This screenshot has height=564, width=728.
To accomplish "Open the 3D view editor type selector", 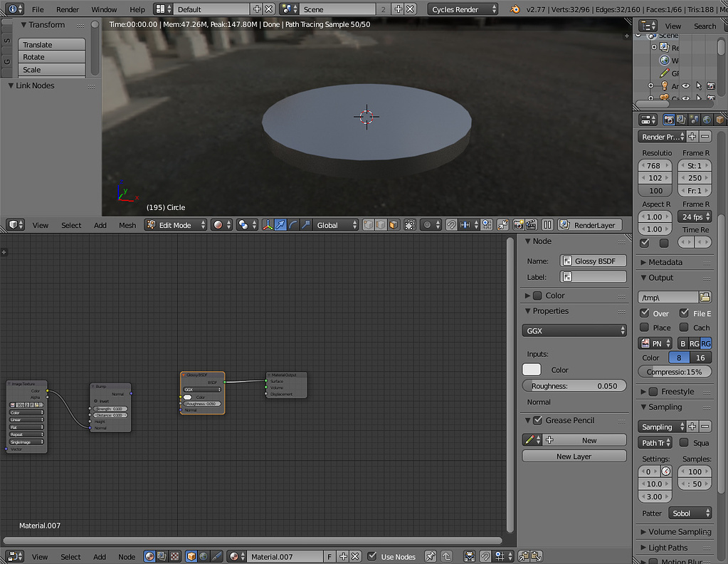I will 16,225.
